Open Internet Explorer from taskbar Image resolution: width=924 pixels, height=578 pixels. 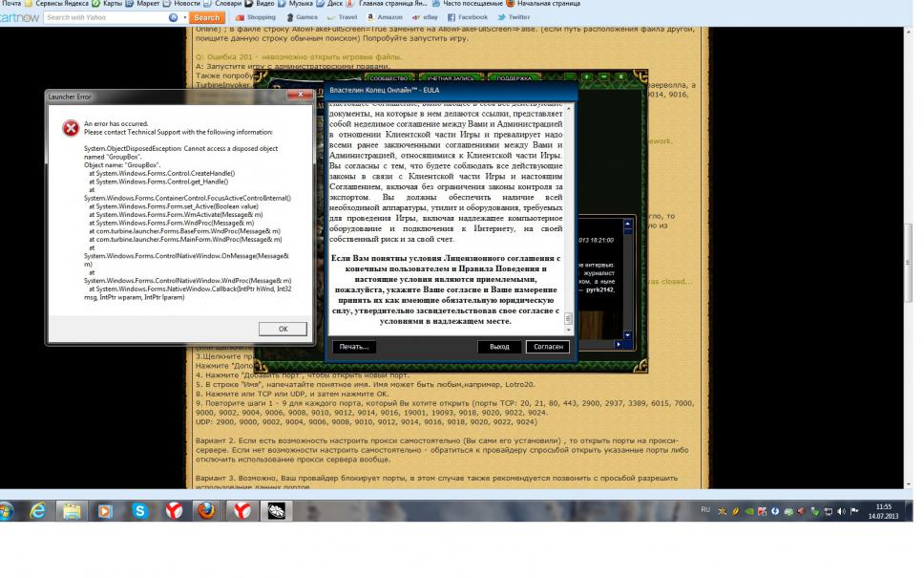[38, 511]
